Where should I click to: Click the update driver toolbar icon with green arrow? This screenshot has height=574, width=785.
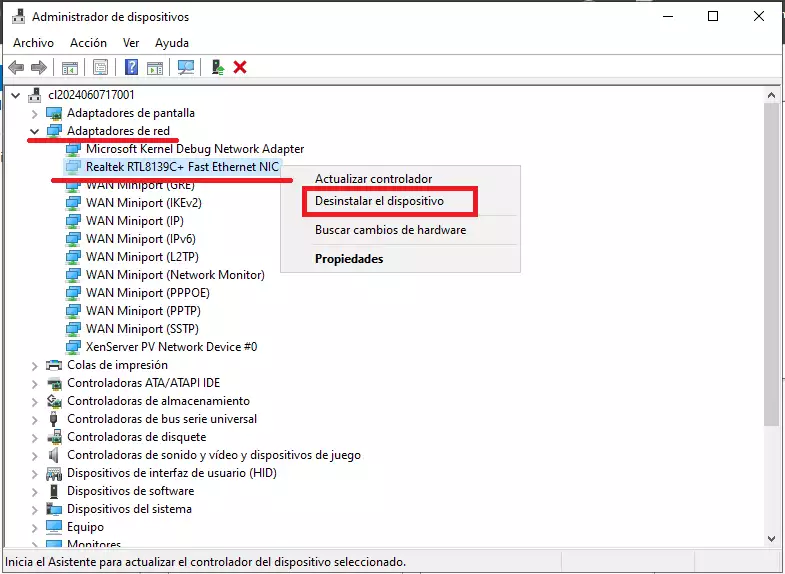(217, 67)
